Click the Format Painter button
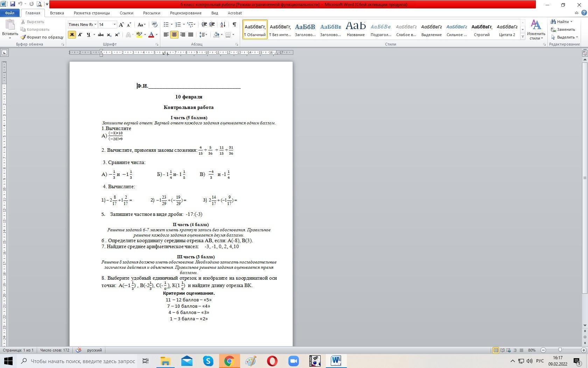Viewport: 588px width, 368px height. coord(42,37)
